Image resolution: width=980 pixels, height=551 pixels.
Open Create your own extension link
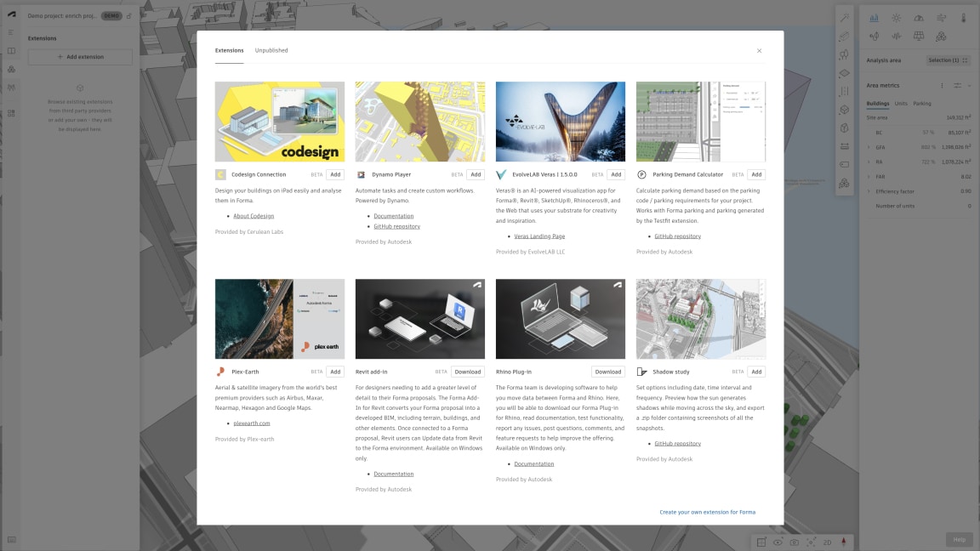click(x=707, y=512)
